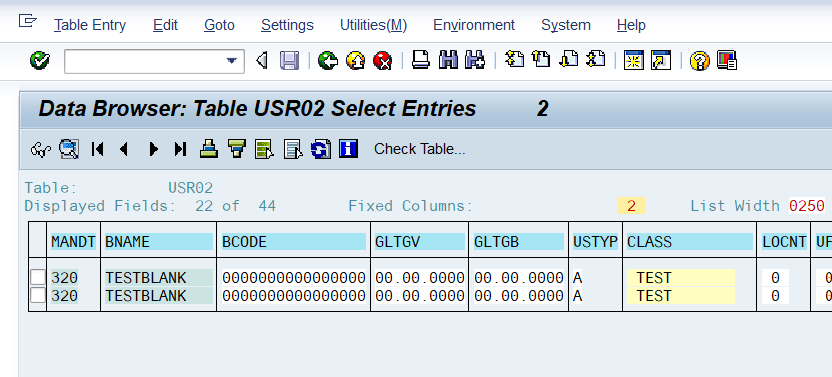
Task: Go to last entry arrow
Action: [180, 149]
